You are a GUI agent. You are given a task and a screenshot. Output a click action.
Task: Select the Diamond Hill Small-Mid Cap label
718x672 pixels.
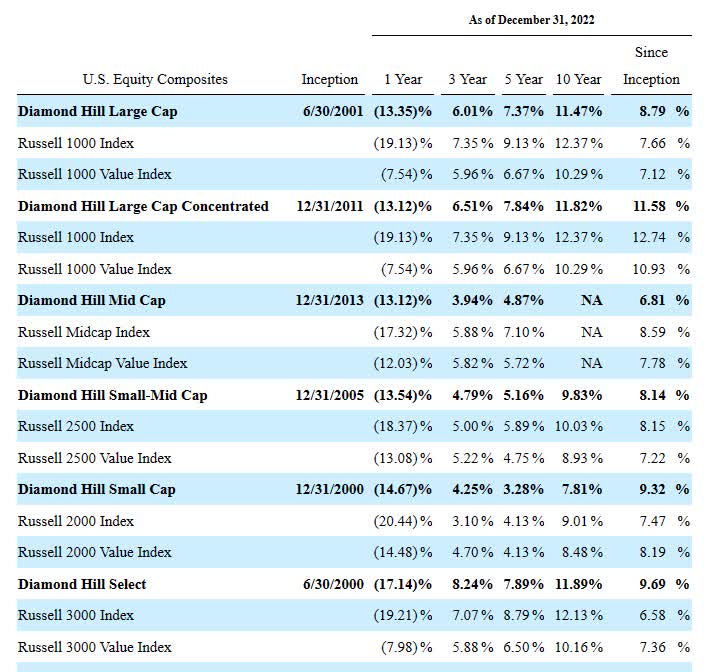click(113, 395)
